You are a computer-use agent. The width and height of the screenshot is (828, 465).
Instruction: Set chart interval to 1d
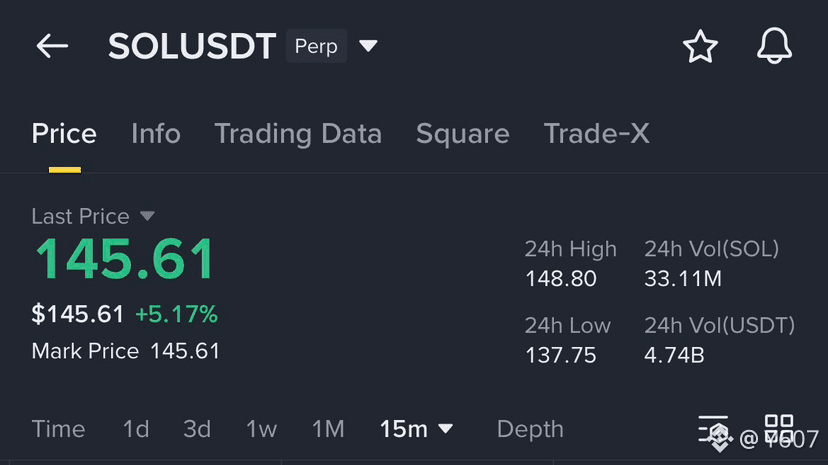(x=136, y=429)
